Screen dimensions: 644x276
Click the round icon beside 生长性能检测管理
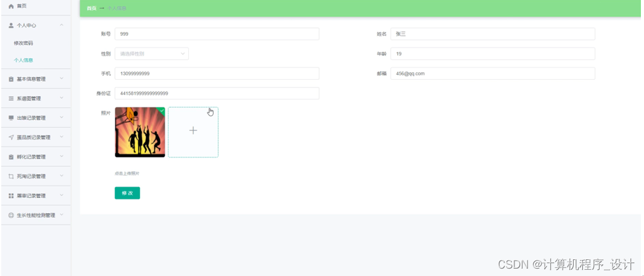(11, 215)
